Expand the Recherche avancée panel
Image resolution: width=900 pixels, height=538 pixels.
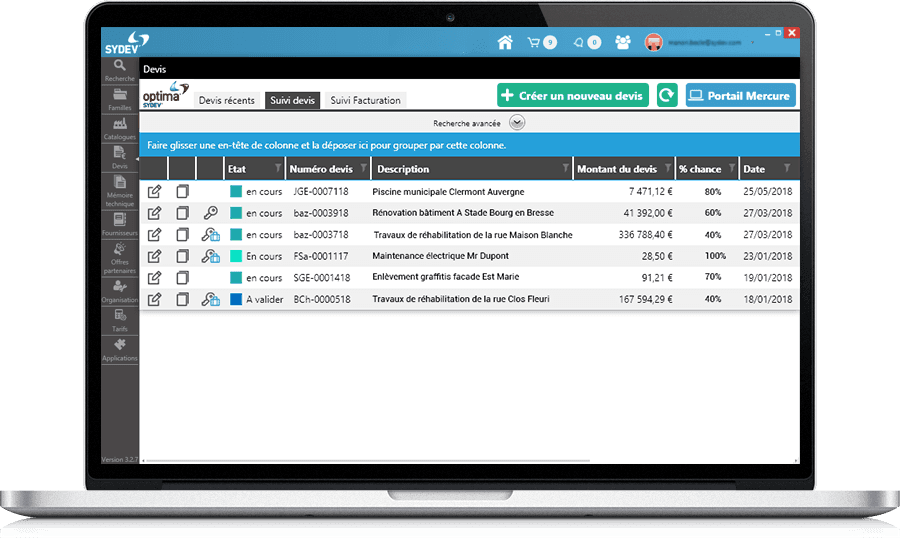(517, 123)
